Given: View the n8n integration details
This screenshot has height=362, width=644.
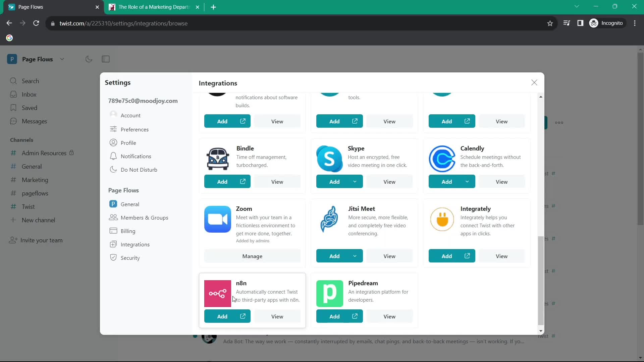Looking at the screenshot, I should coord(277,316).
